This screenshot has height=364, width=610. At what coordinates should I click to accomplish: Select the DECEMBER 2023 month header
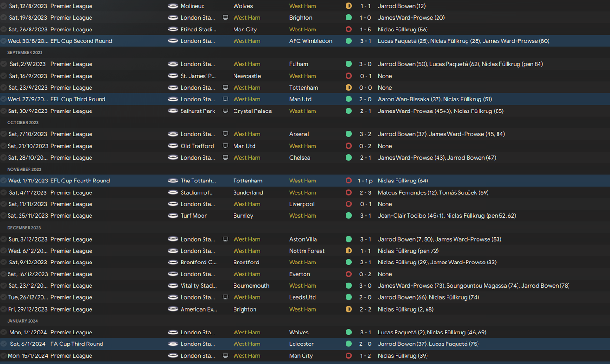tap(24, 228)
